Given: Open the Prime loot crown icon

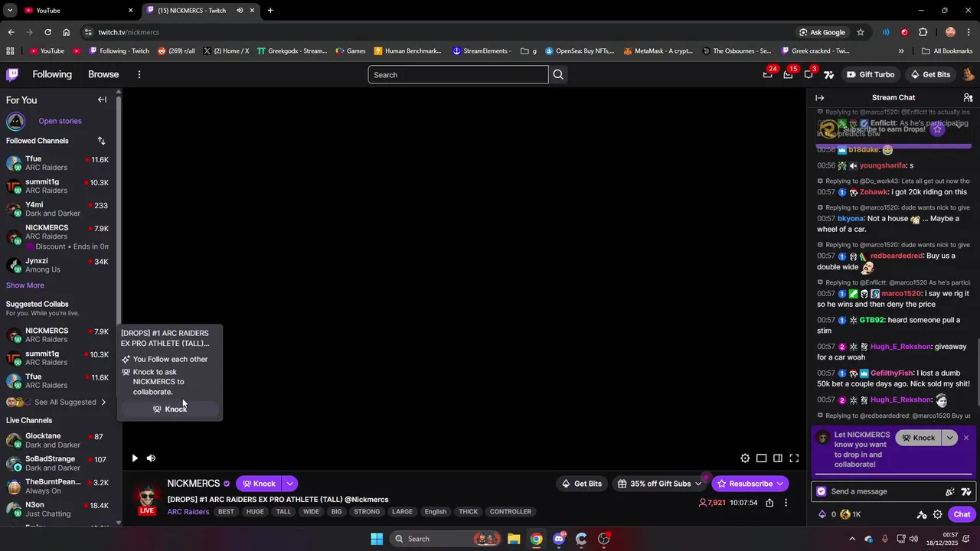Looking at the screenshot, I should coord(768,74).
